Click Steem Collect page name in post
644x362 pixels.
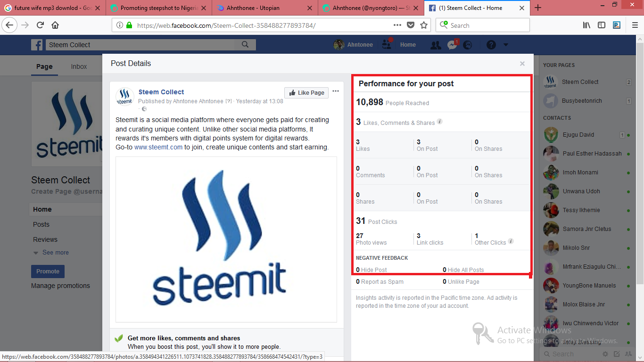tap(161, 92)
